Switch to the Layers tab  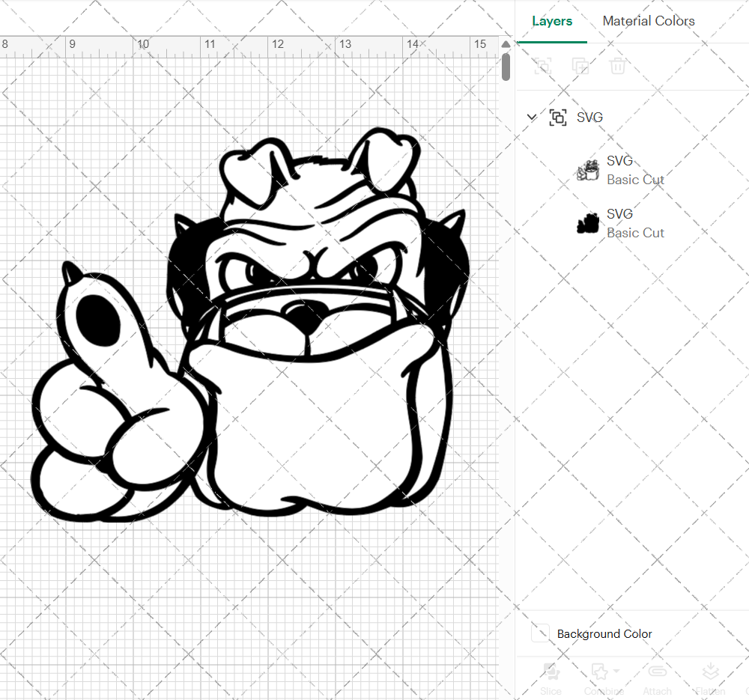[552, 21]
